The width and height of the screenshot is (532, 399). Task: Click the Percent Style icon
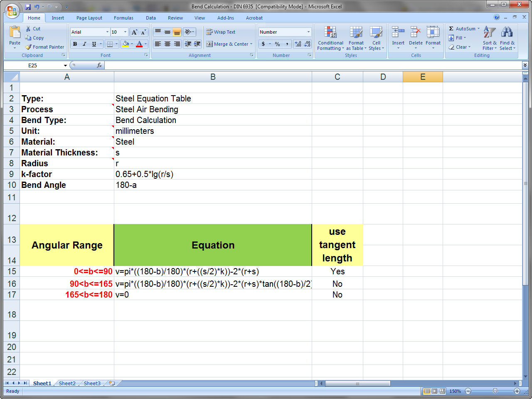[x=277, y=44]
